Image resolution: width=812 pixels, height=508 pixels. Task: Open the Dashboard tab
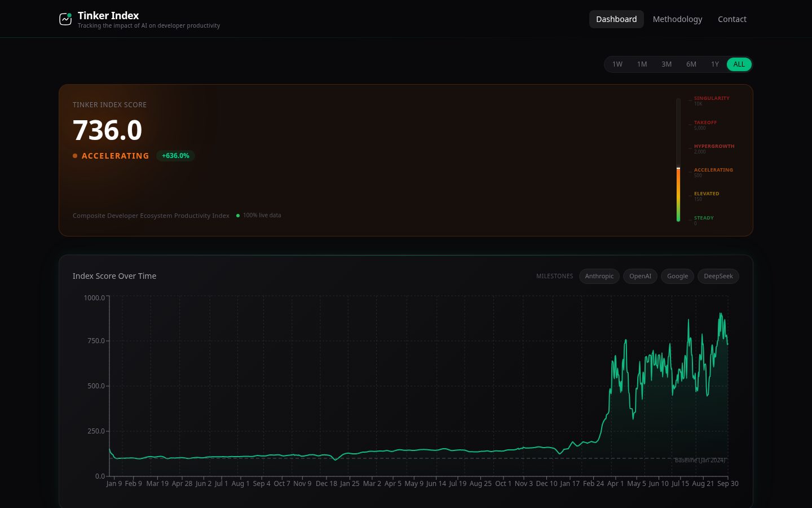coord(616,19)
